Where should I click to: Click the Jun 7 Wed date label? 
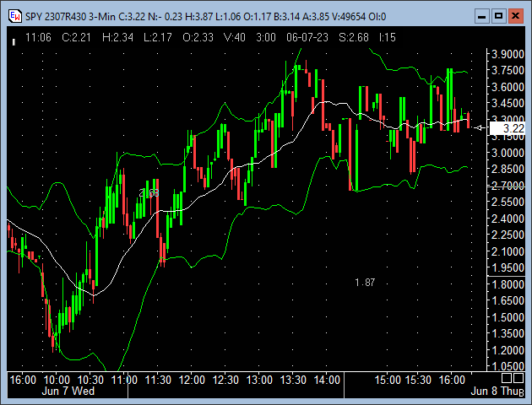pyautogui.click(x=68, y=391)
